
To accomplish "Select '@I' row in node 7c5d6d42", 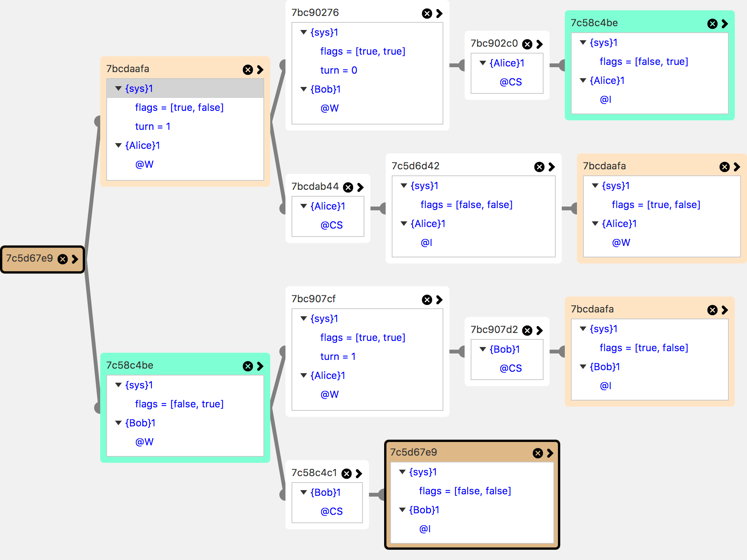I will [x=474, y=243].
